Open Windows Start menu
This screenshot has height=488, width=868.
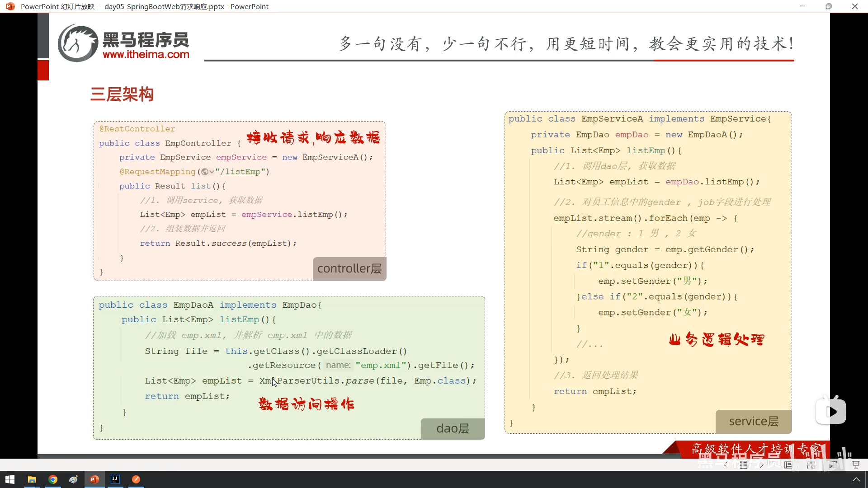click(x=10, y=479)
